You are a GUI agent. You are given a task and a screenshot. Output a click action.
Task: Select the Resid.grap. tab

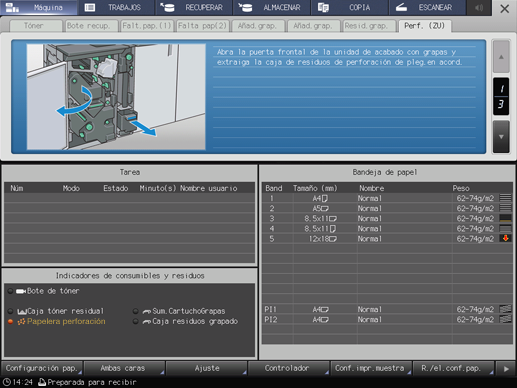(x=369, y=26)
